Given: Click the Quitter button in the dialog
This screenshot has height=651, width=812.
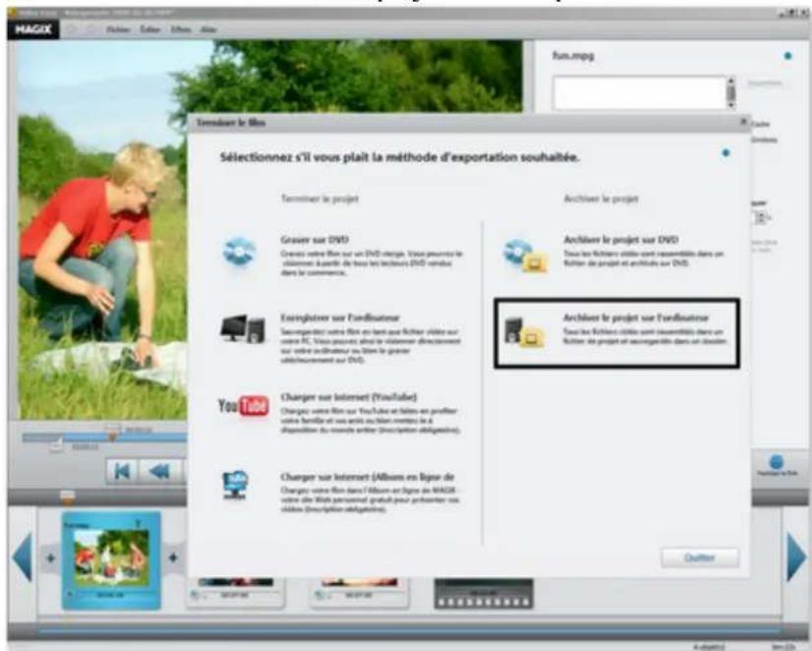Looking at the screenshot, I should point(700,558).
